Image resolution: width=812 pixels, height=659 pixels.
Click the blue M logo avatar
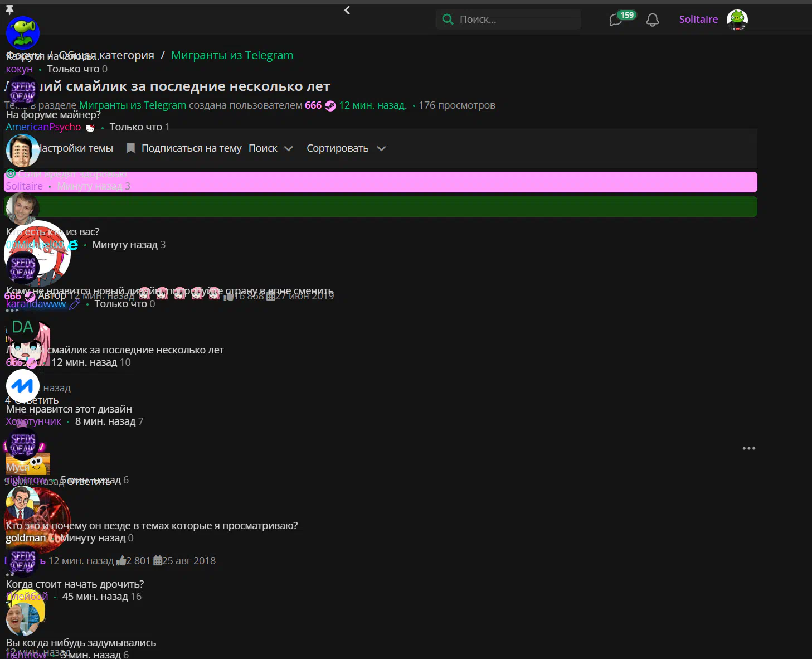tap(22, 385)
